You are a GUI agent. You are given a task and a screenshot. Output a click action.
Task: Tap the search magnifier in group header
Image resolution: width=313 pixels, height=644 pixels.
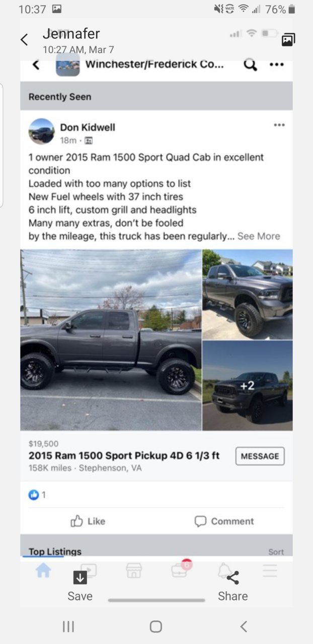pyautogui.click(x=250, y=65)
